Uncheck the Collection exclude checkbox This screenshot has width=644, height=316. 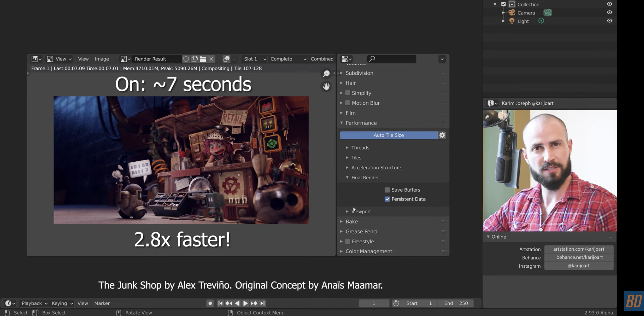coord(503,4)
